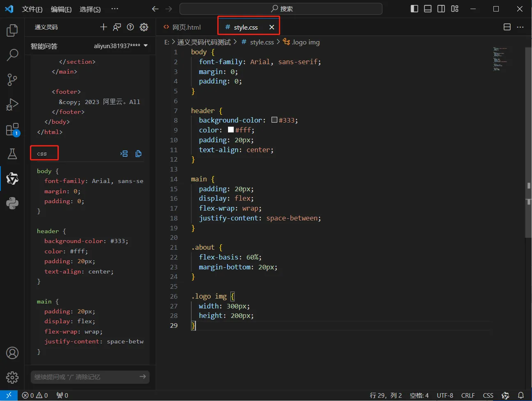Go back with the left arrow

tap(155, 9)
